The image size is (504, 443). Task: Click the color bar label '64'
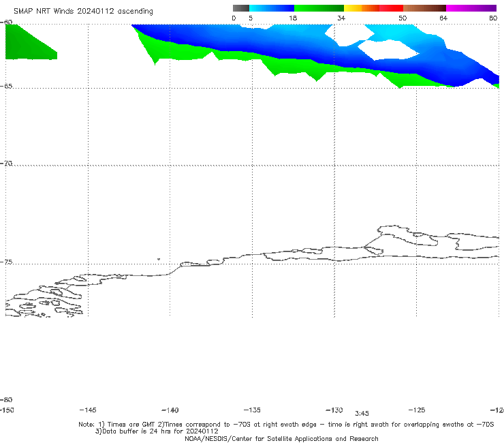tap(443, 18)
